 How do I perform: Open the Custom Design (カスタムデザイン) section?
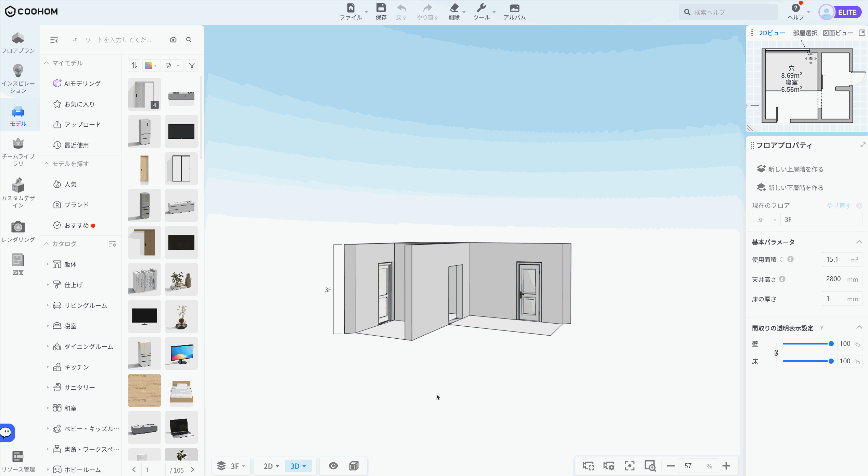[x=18, y=193]
